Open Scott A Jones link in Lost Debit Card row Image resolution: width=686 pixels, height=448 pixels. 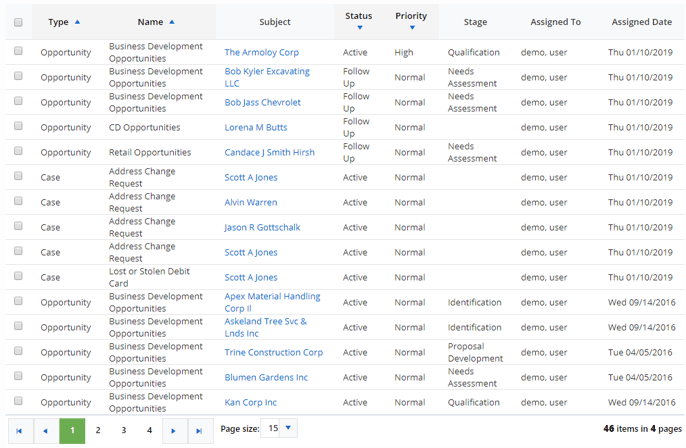click(251, 277)
